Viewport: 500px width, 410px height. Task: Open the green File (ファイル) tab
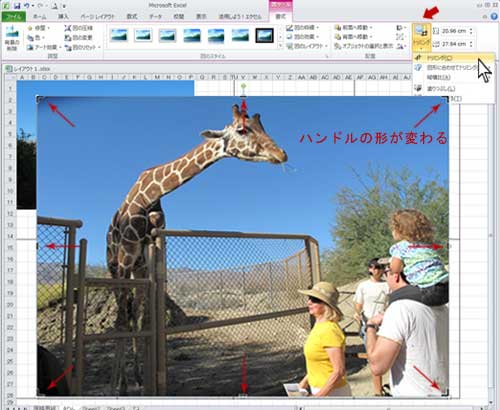pos(14,16)
